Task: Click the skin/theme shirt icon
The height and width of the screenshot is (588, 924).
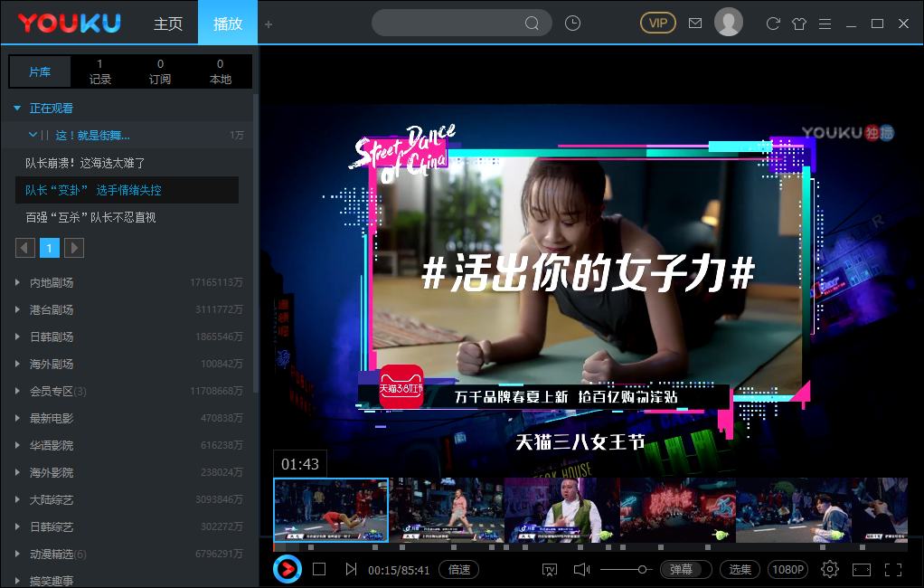Action: [x=799, y=23]
